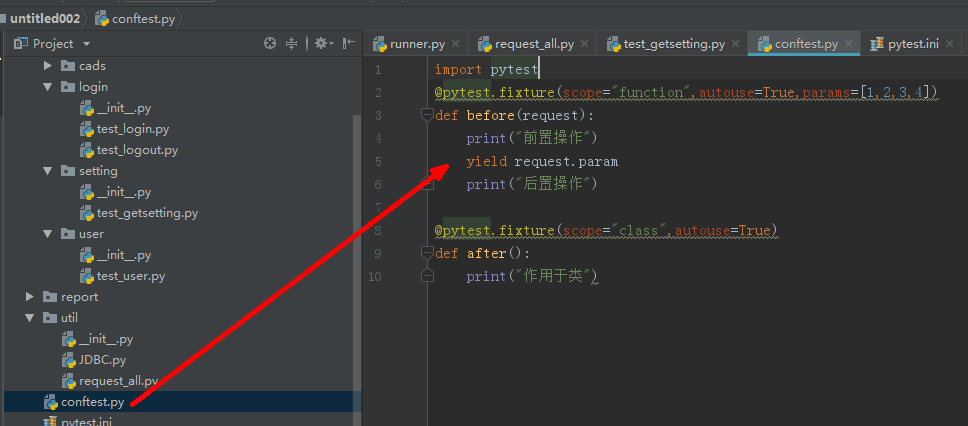968x426 pixels.
Task: Click the collapse all icon in Project panel
Action: tap(291, 43)
